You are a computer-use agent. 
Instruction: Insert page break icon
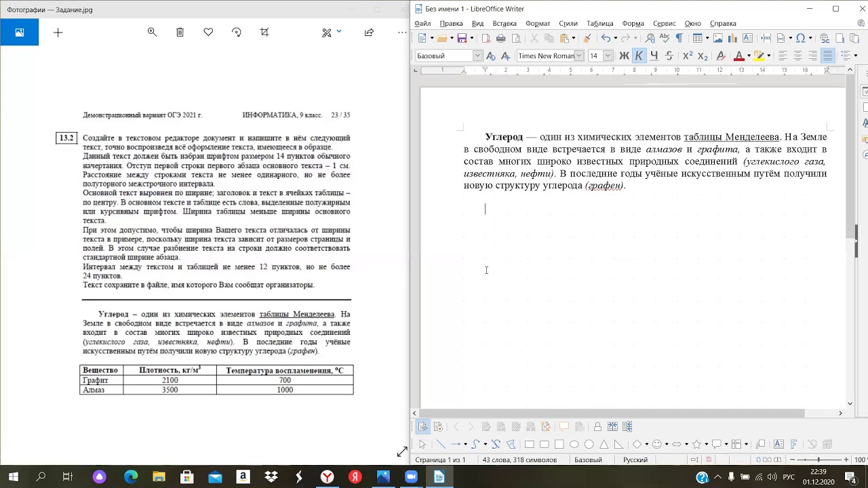(x=766, y=38)
